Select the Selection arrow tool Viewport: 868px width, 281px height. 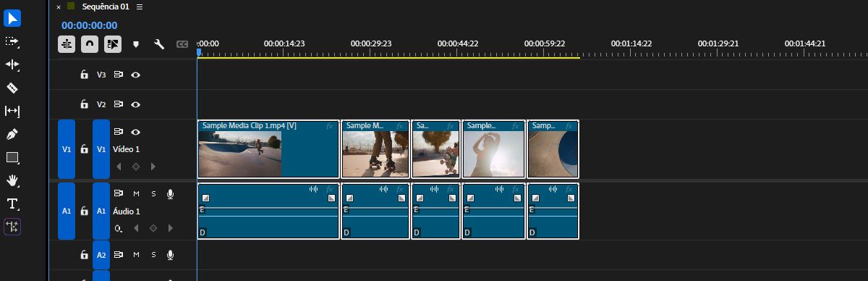[12, 19]
